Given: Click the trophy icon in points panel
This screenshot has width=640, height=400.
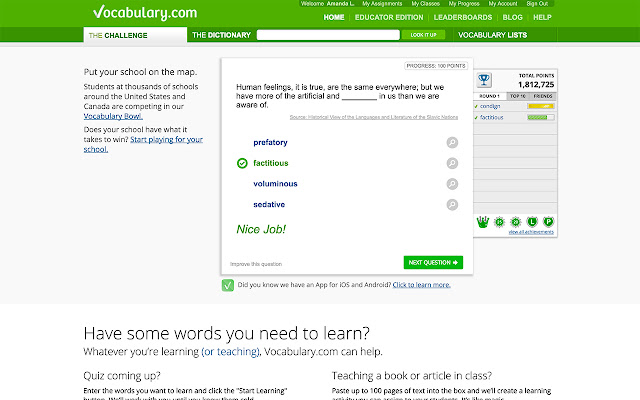Looking at the screenshot, I should (484, 80).
